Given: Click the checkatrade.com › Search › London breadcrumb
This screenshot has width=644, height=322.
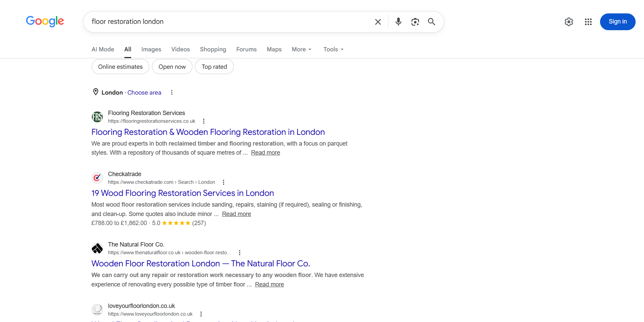Looking at the screenshot, I should tap(161, 182).
